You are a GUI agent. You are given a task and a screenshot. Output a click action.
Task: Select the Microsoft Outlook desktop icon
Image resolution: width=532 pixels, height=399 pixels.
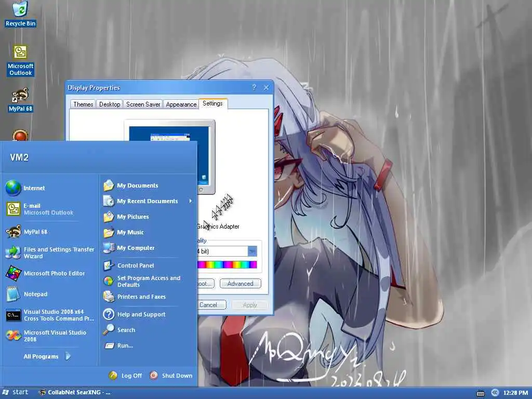(x=20, y=60)
